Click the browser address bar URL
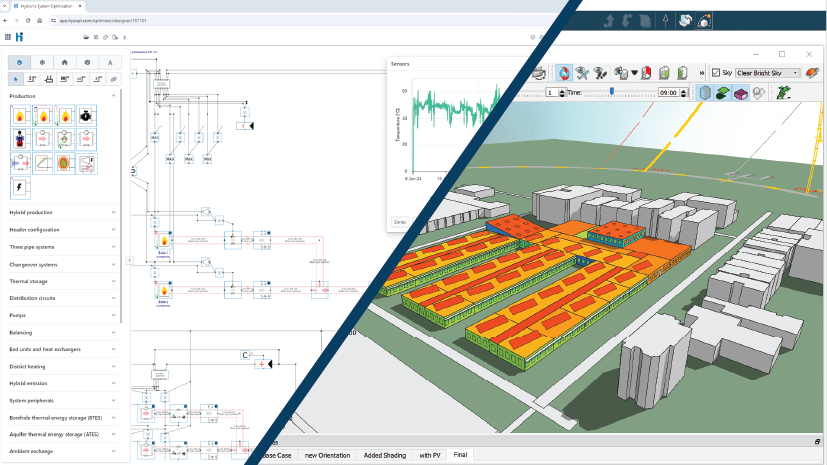The height and width of the screenshot is (465, 827). 103,21
